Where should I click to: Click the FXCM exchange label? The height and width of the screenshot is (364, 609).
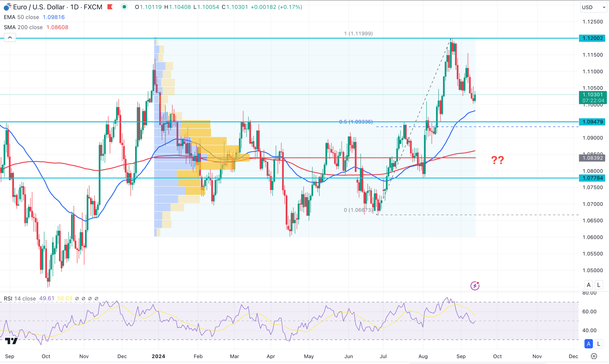[x=93, y=7]
